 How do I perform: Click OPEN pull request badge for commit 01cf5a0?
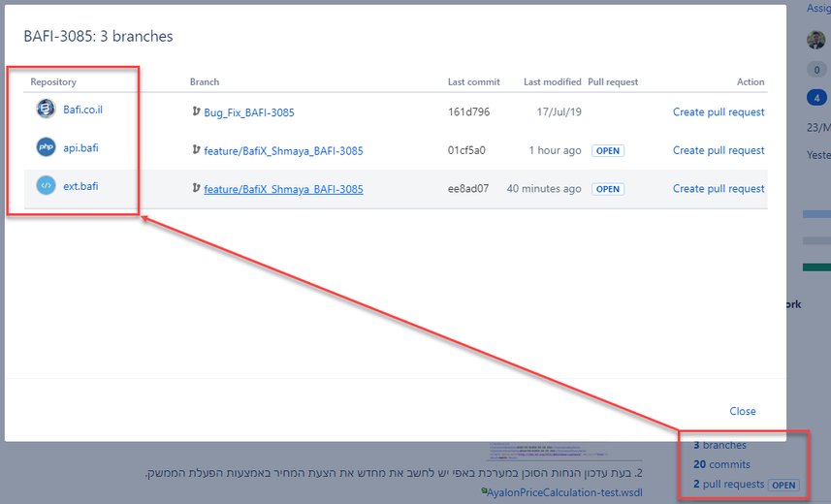coord(608,151)
